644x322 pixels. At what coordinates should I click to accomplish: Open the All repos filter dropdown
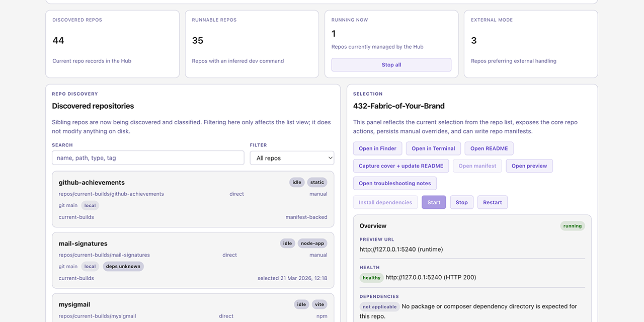point(292,158)
